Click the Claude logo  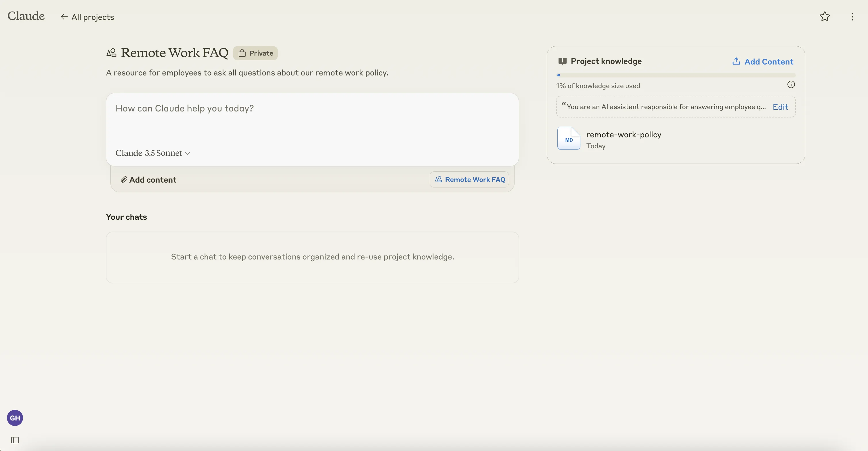click(26, 16)
